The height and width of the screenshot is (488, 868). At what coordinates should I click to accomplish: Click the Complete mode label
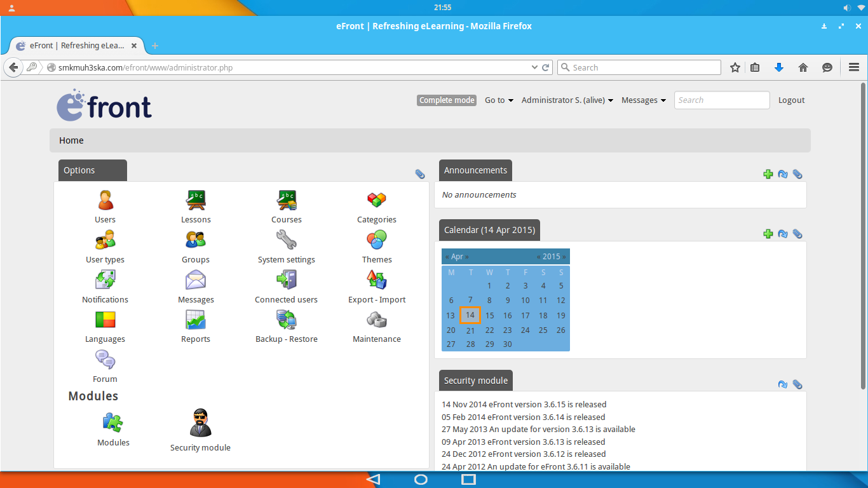click(446, 100)
